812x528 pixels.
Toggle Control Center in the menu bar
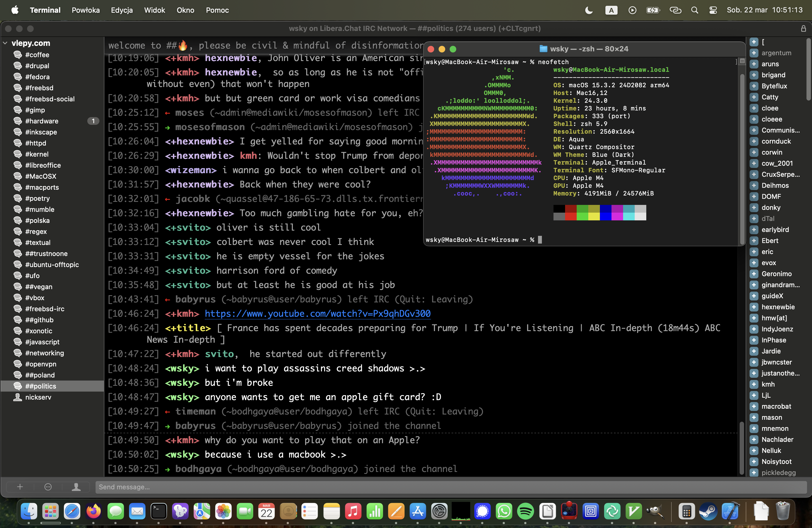pyautogui.click(x=713, y=10)
